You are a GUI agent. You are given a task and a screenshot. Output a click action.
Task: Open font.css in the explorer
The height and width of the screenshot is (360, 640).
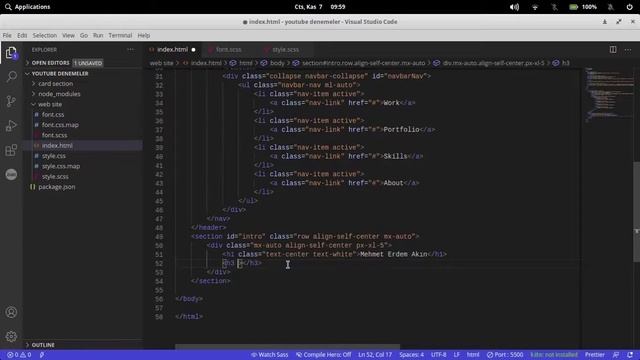tap(53, 115)
